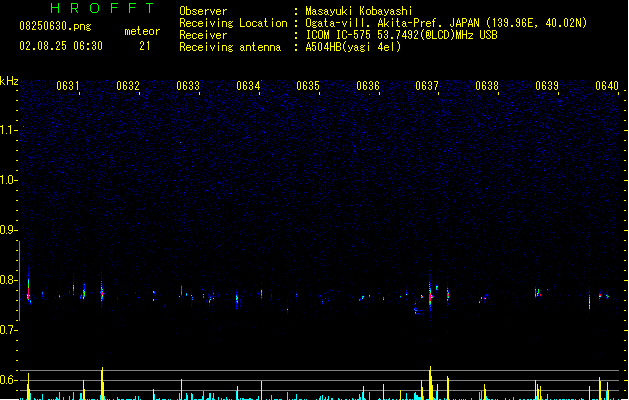Click the 0.9 kHz axis label

(8, 230)
